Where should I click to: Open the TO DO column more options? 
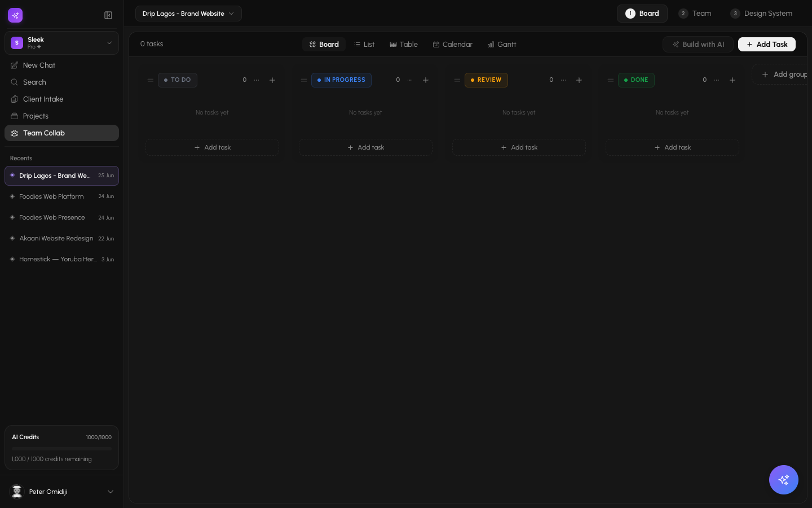point(257,80)
